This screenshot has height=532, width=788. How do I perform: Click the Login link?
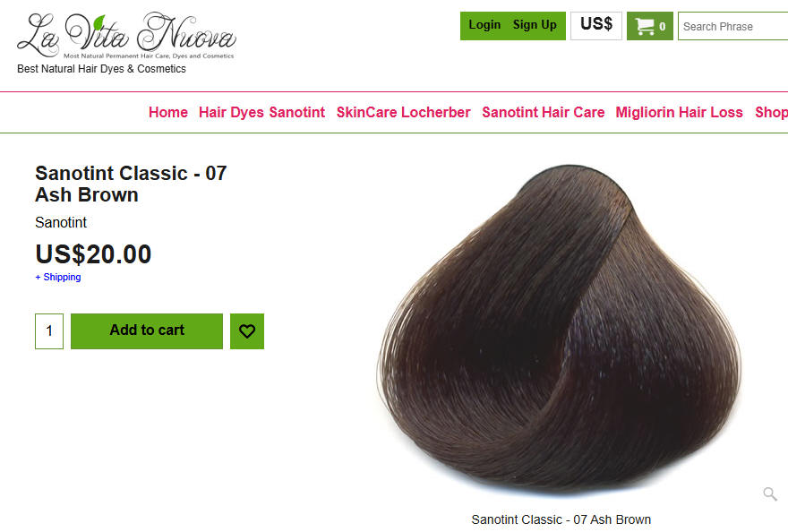(x=484, y=25)
